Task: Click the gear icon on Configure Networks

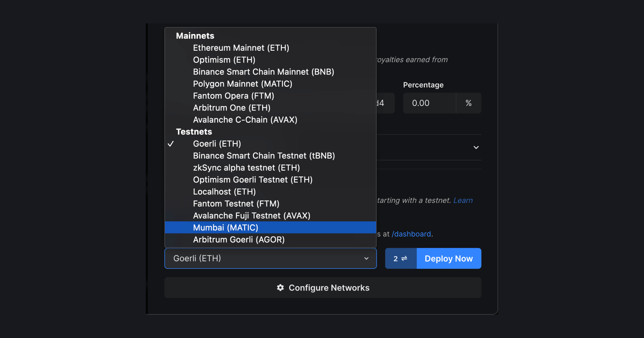Action: (x=280, y=288)
